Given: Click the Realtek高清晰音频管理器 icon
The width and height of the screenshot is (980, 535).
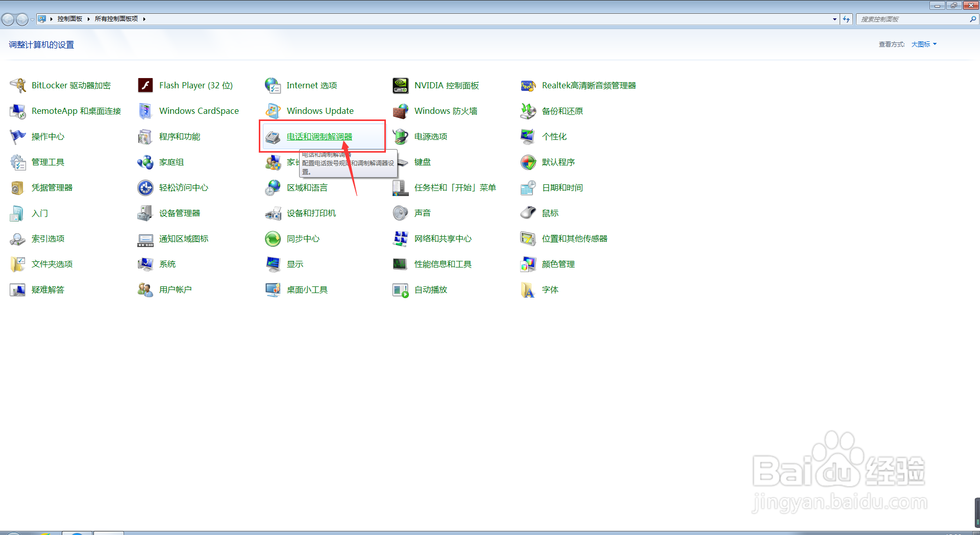Looking at the screenshot, I should coord(528,85).
